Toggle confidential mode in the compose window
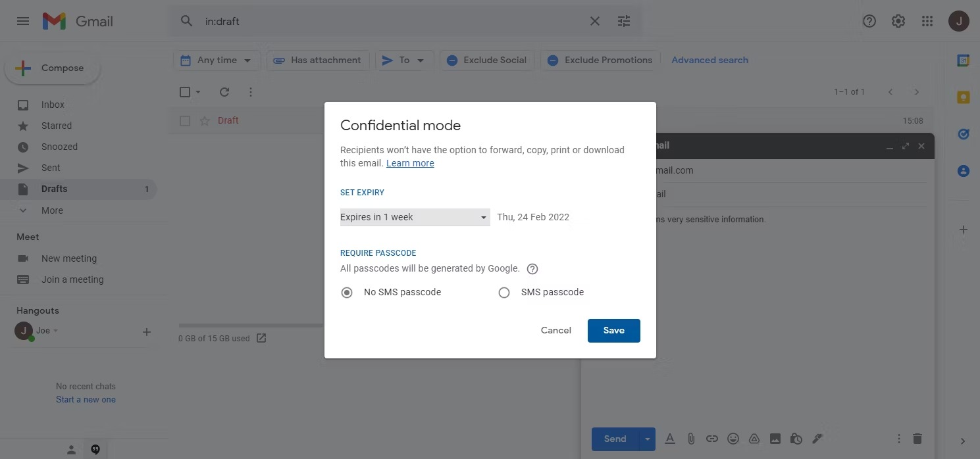This screenshot has width=980, height=459. click(x=796, y=438)
